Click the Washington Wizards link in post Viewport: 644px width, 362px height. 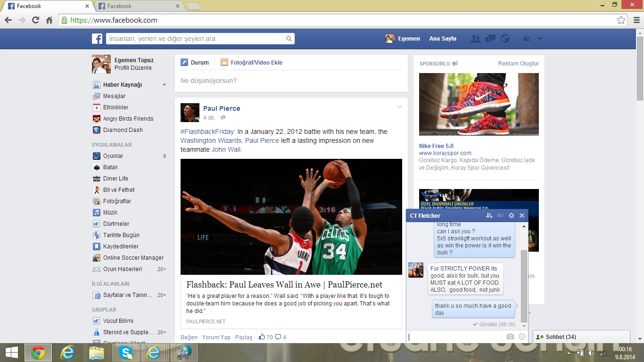(x=211, y=140)
